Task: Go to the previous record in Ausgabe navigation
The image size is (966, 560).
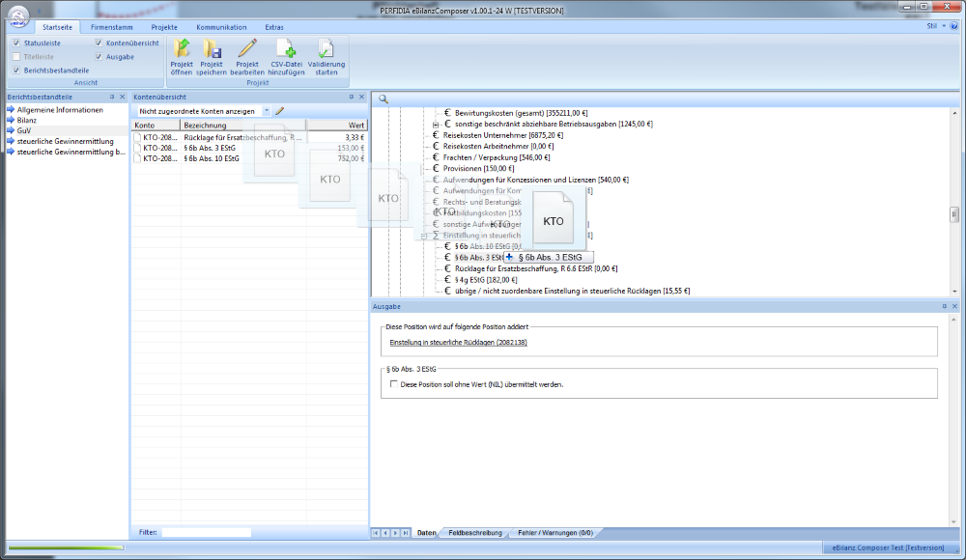Action: click(x=385, y=533)
